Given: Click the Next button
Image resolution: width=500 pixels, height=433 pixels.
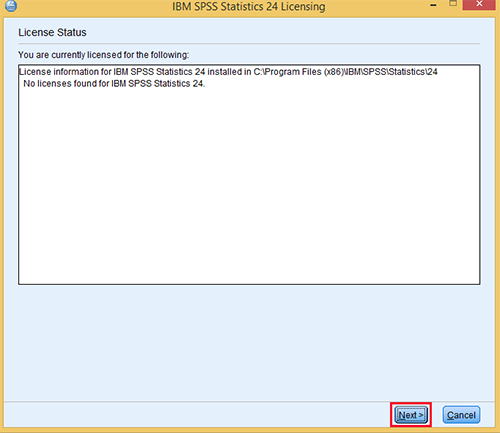Looking at the screenshot, I should pyautogui.click(x=411, y=415).
